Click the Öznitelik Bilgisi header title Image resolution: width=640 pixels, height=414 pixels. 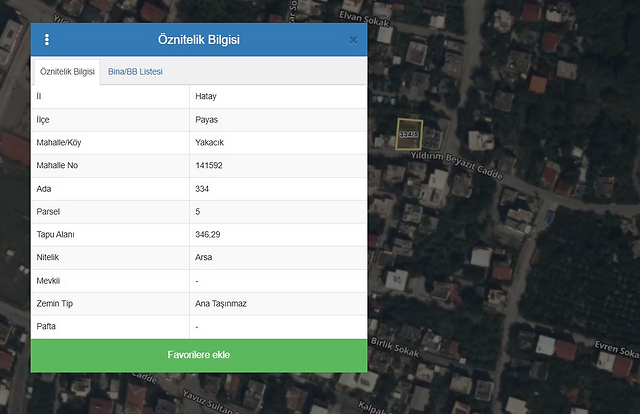[x=199, y=40]
